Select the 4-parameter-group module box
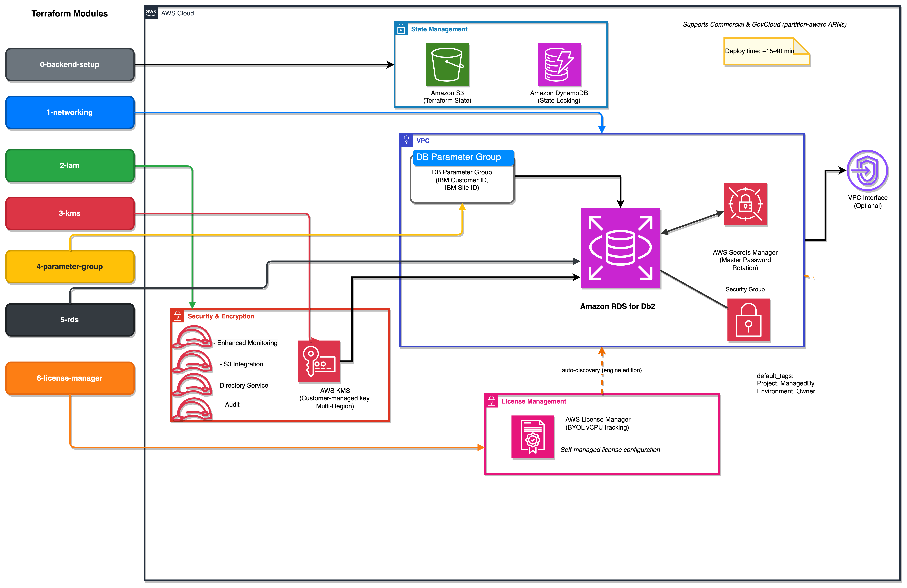This screenshot has width=907, height=588. pyautogui.click(x=70, y=267)
